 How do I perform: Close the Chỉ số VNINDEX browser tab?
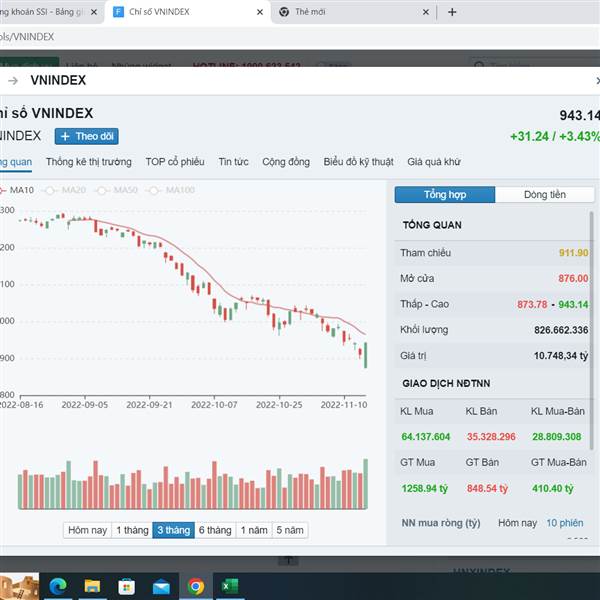(260, 12)
